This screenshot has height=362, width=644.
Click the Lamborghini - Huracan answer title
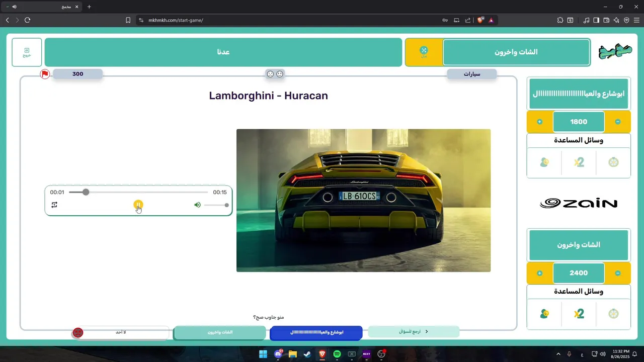tap(268, 96)
